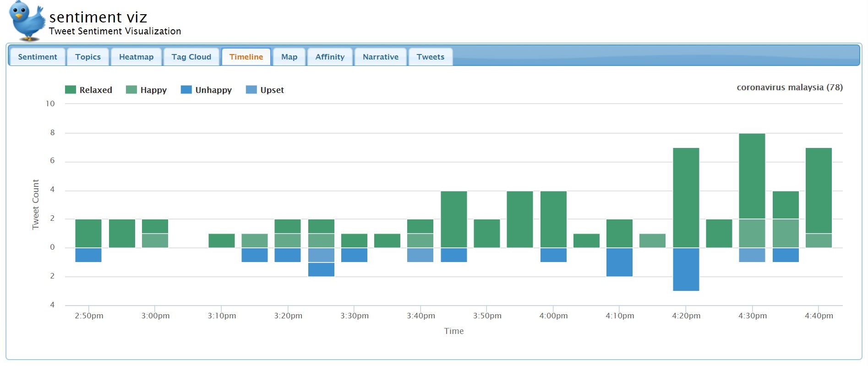Select the tall Relaxed bar at 4:20pm
The image size is (868, 366).
tap(686, 198)
